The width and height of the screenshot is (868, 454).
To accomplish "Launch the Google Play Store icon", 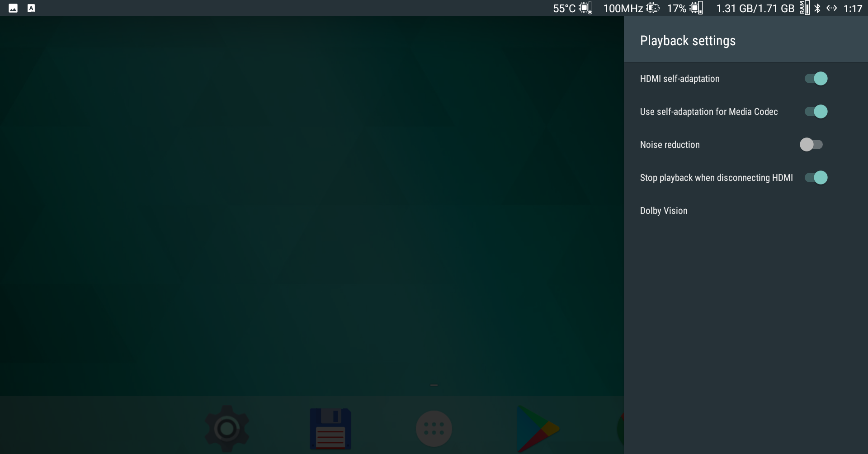I will coord(538,429).
